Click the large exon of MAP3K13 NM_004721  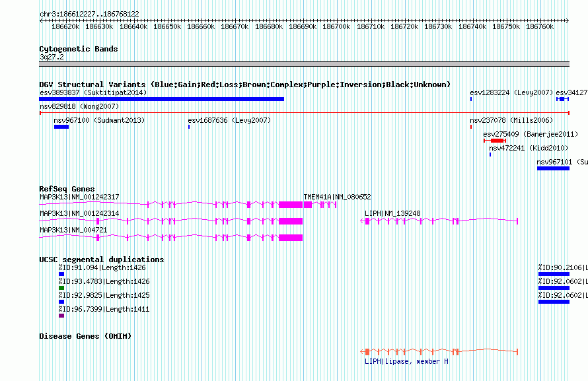click(x=291, y=238)
